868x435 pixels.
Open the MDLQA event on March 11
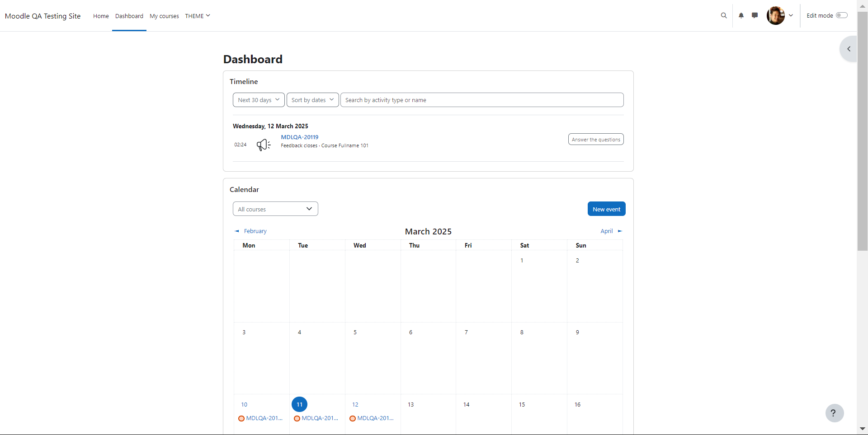click(x=320, y=418)
